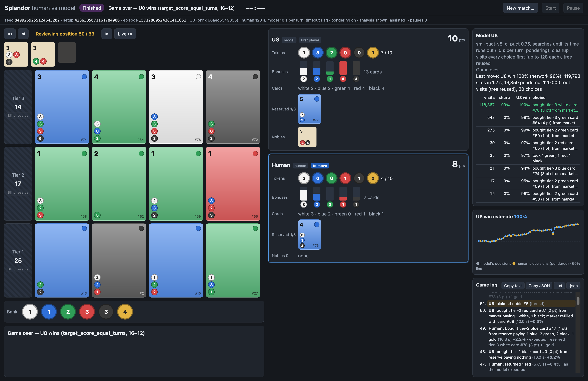Screen dimensions: 588x381
Task: Take a white token from the Bank
Action: pyautogui.click(x=30, y=312)
